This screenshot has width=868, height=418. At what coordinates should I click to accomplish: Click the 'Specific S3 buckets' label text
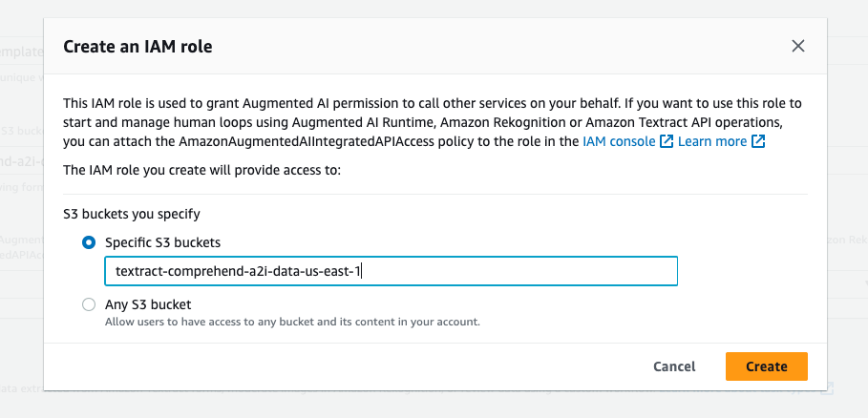click(x=162, y=242)
